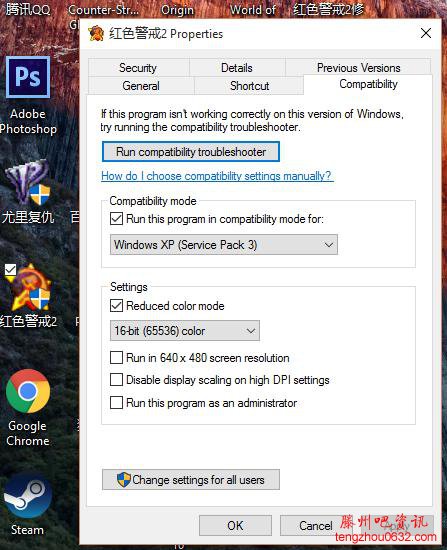
Task: Enable Disable display scaling on high DPI
Action: coord(116,380)
